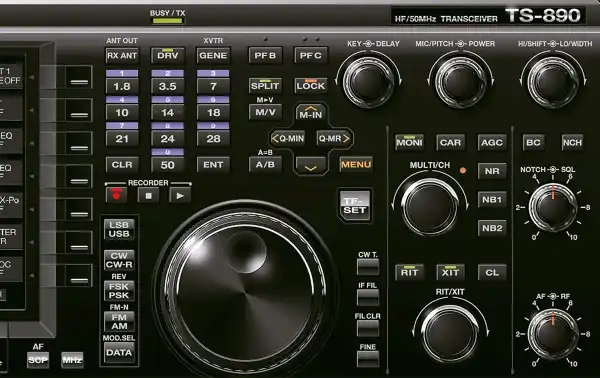Select FSK/PSK mode

pyautogui.click(x=119, y=291)
